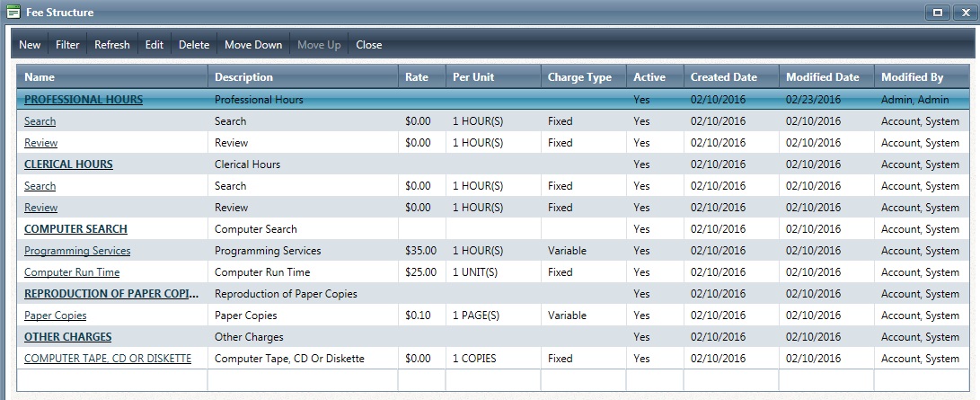This screenshot has width=980, height=400.
Task: Click the Programming Services fee link
Action: [77, 251]
